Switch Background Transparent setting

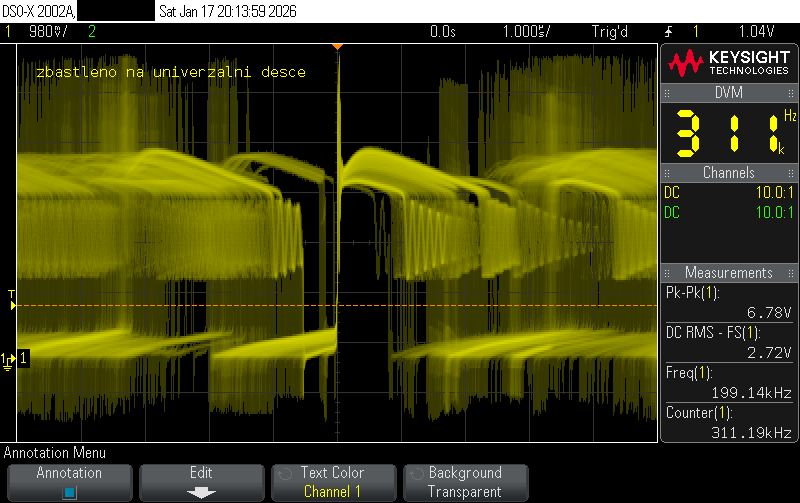464,482
